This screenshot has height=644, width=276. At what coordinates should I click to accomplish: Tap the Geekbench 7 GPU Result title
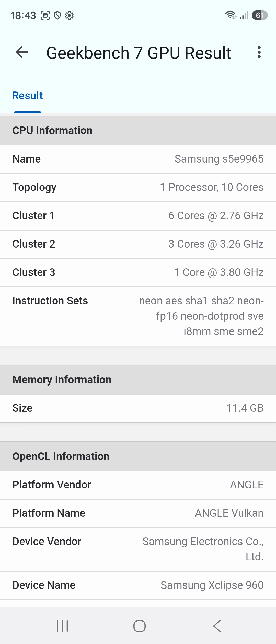tap(139, 53)
